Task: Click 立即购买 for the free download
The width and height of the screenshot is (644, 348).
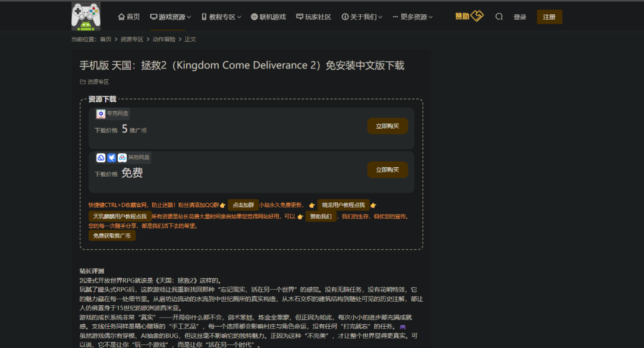Action: tap(387, 170)
